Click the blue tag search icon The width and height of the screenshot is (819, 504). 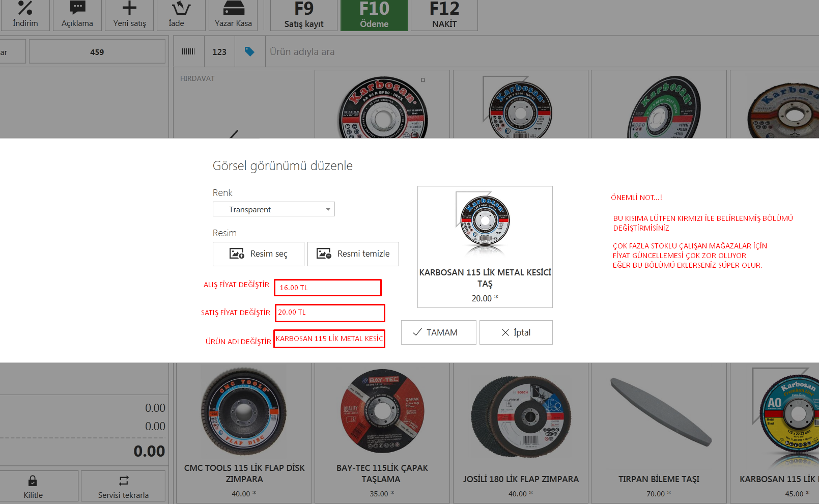[x=249, y=51]
